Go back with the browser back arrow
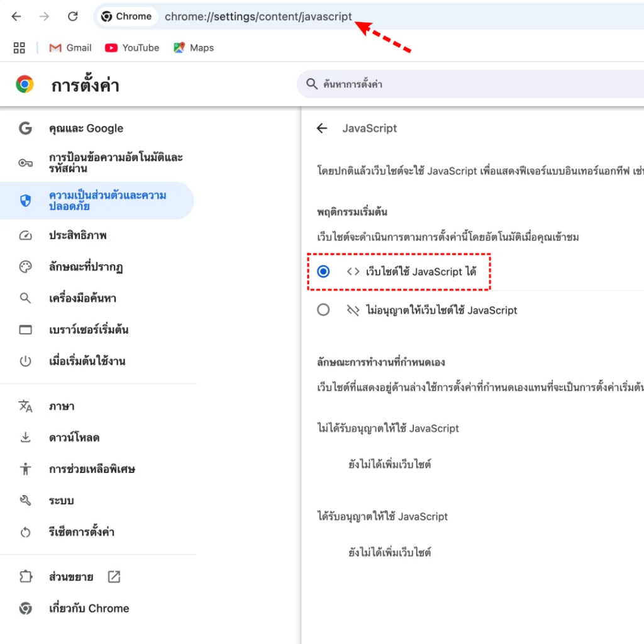Viewport: 644px width, 644px height. click(16, 16)
